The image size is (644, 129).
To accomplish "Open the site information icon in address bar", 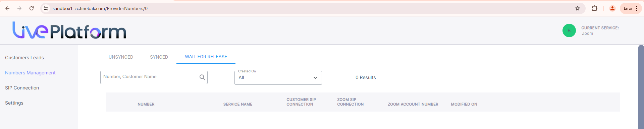I will [x=46, y=8].
